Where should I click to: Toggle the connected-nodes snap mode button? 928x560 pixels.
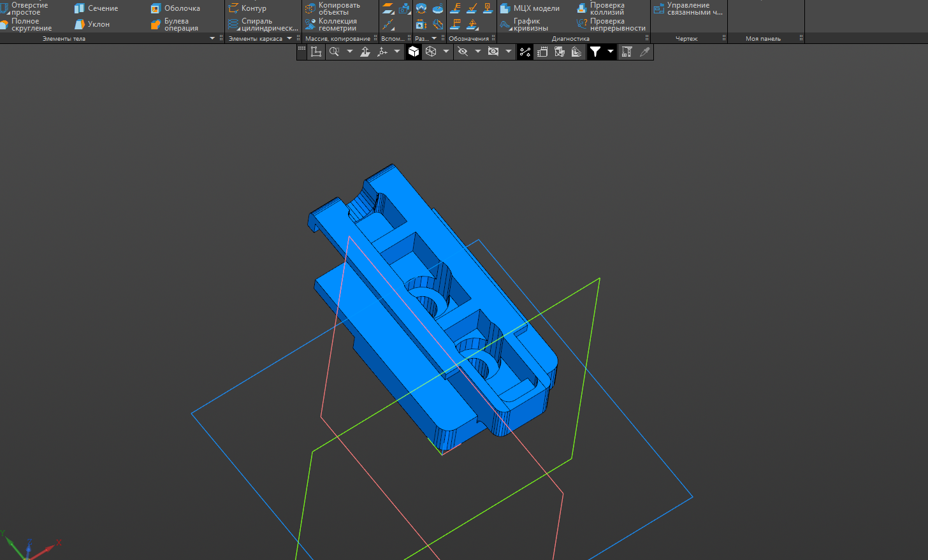pyautogui.click(x=525, y=52)
